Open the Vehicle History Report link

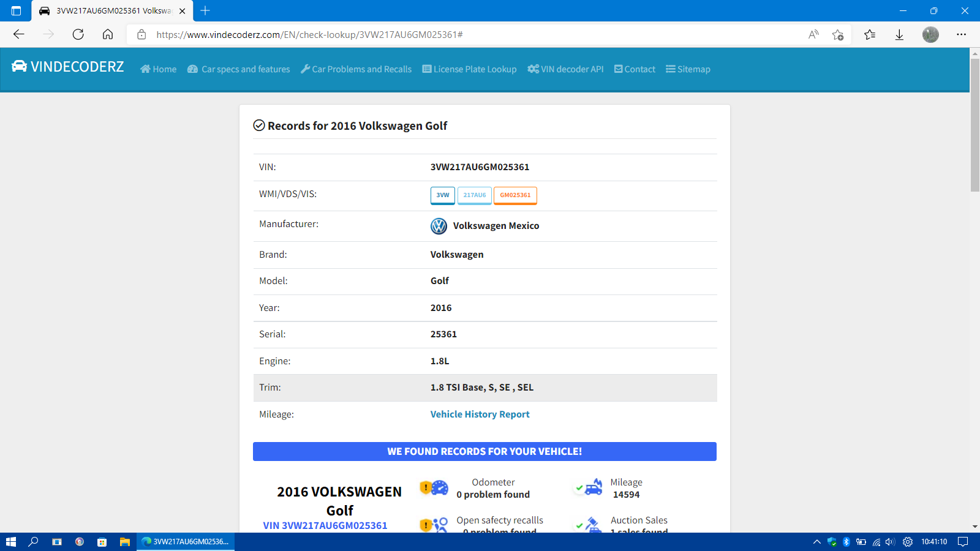[x=480, y=414]
